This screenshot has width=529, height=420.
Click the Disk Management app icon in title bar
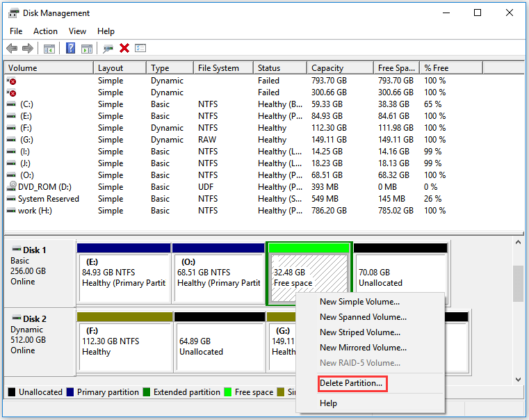coord(13,13)
